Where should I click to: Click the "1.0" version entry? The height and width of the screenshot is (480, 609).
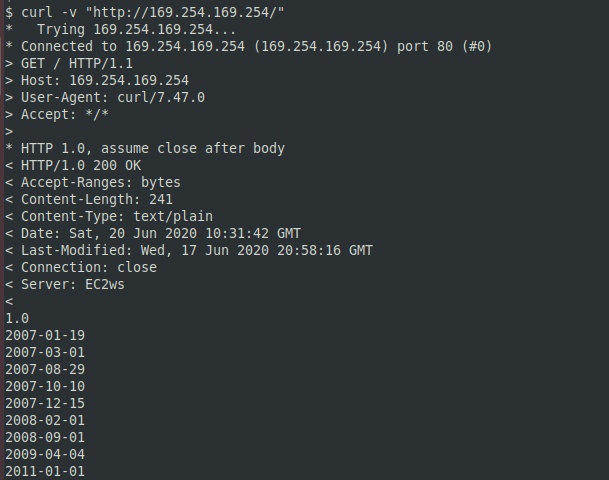[x=17, y=318]
